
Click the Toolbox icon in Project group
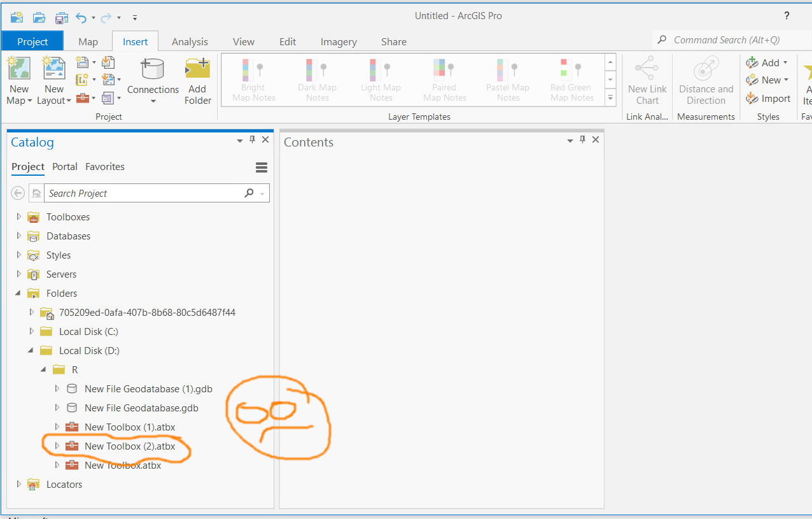coord(82,98)
